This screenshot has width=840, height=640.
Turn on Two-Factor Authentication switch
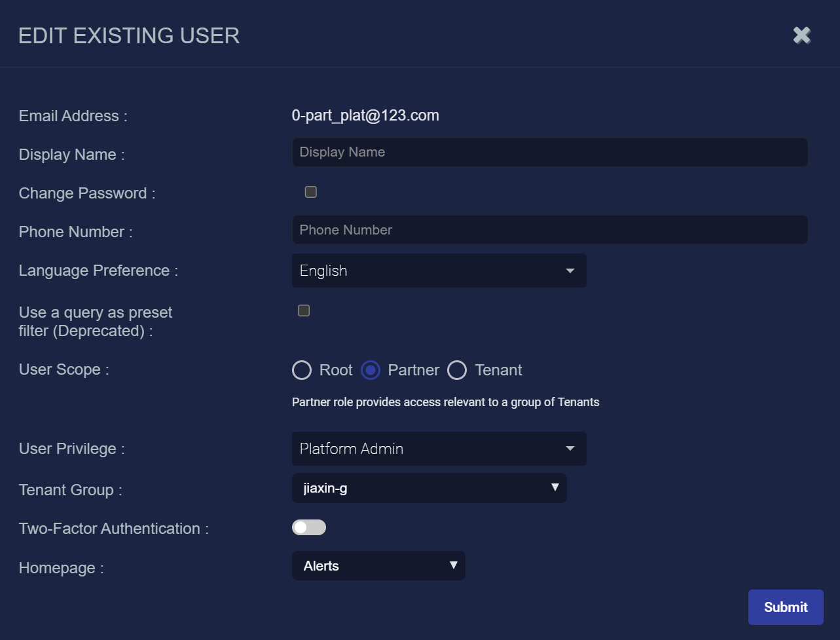click(309, 527)
